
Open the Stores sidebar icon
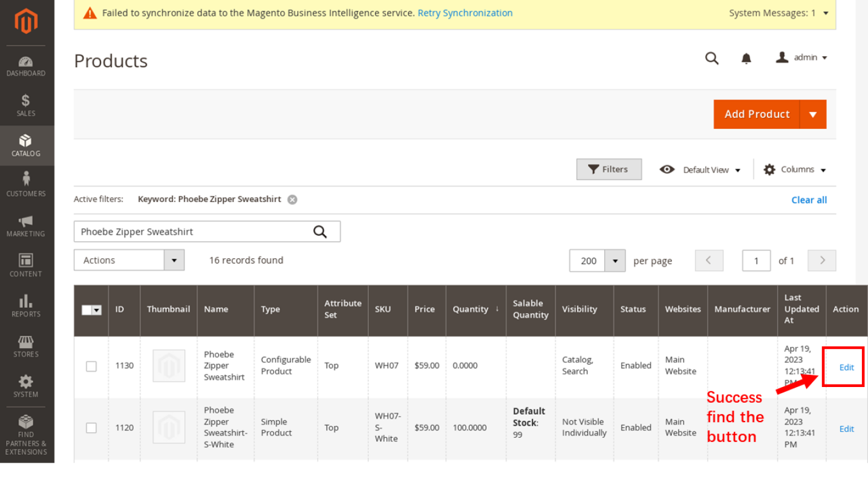[25, 346]
